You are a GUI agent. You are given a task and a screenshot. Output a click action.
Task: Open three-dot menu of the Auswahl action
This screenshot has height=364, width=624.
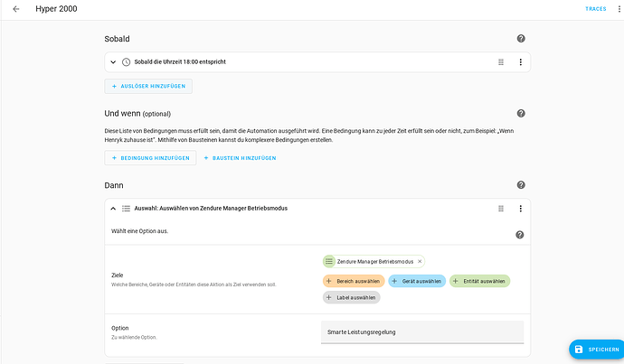pyautogui.click(x=520, y=209)
